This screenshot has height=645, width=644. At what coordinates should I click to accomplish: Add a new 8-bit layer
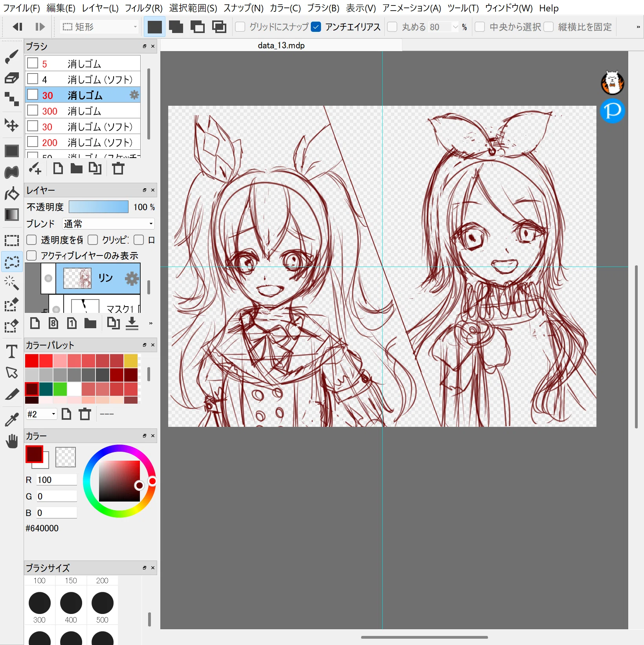(53, 323)
